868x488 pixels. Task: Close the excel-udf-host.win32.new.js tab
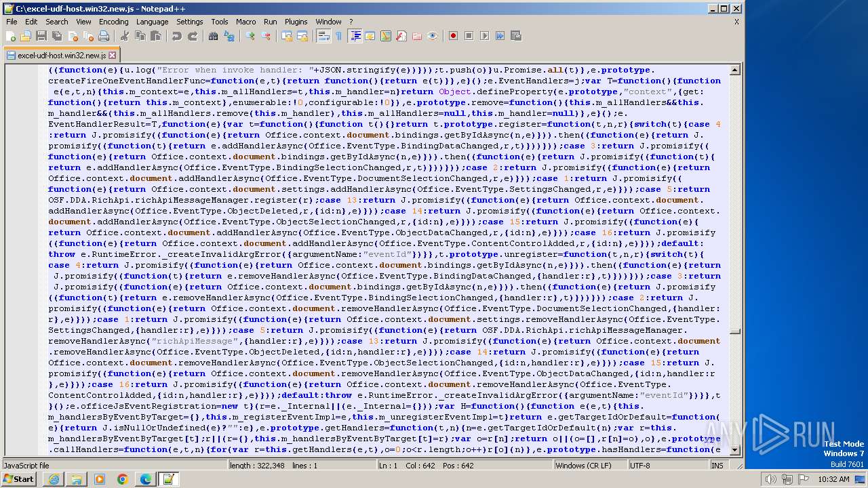[x=112, y=55]
